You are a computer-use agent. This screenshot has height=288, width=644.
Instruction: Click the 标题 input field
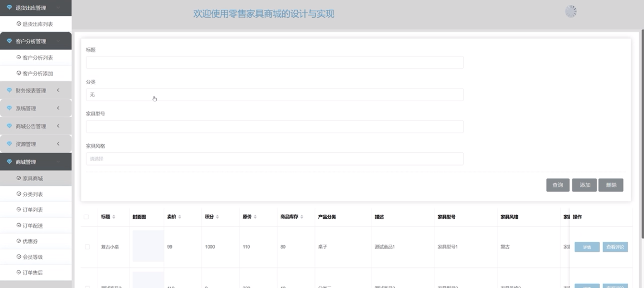coord(275,62)
